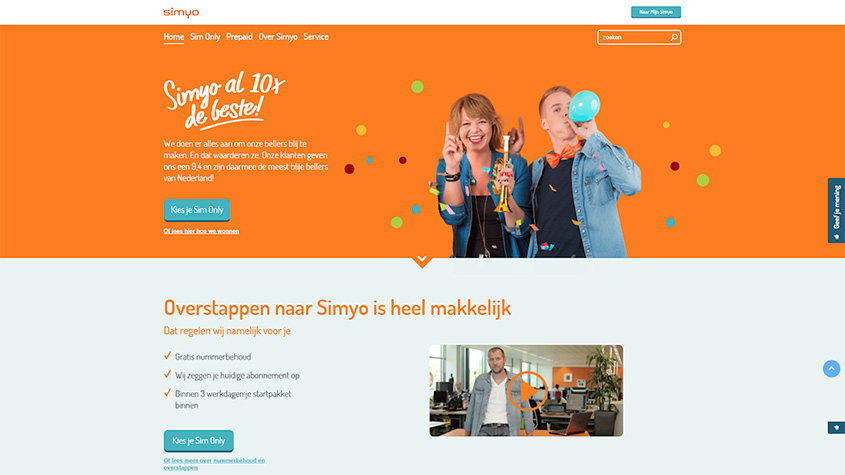Open the Home menu item
Image resolution: width=845 pixels, height=475 pixels.
(x=174, y=37)
